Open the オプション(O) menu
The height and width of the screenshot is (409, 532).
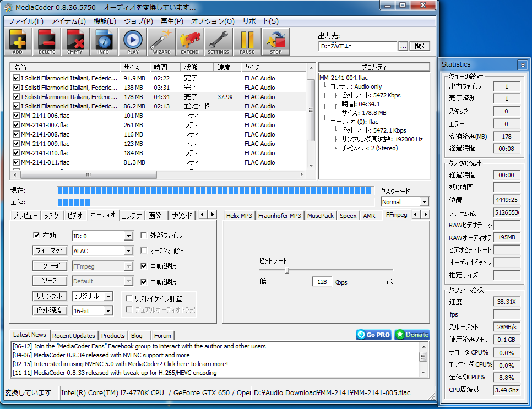213,21
